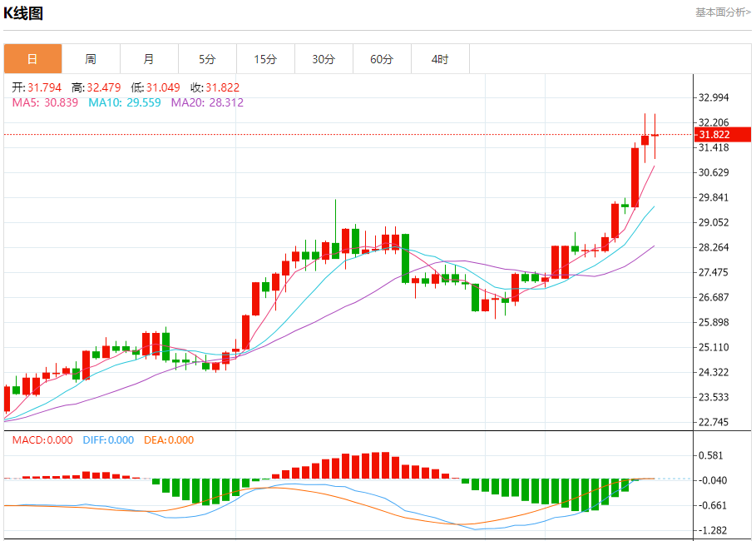This screenshot has height=541, width=756.
Task: Click the MACD:0.000 label
Action: [x=42, y=440]
